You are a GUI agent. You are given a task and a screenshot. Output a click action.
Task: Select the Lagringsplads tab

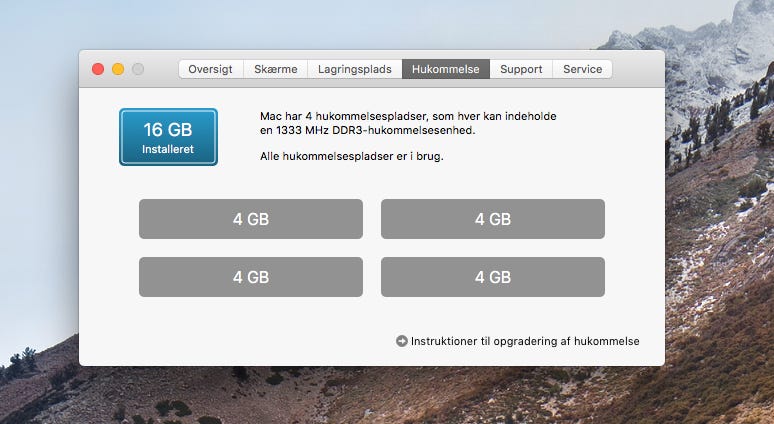click(x=355, y=69)
